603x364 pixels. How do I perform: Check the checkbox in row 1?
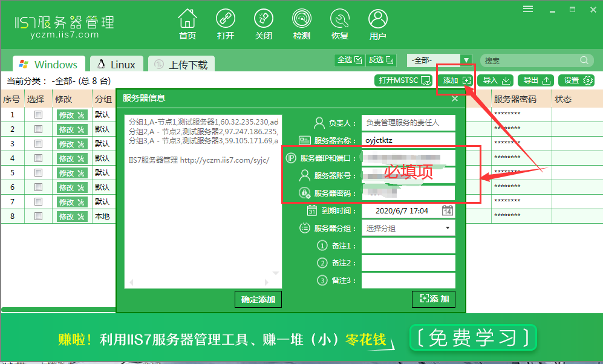[38, 114]
